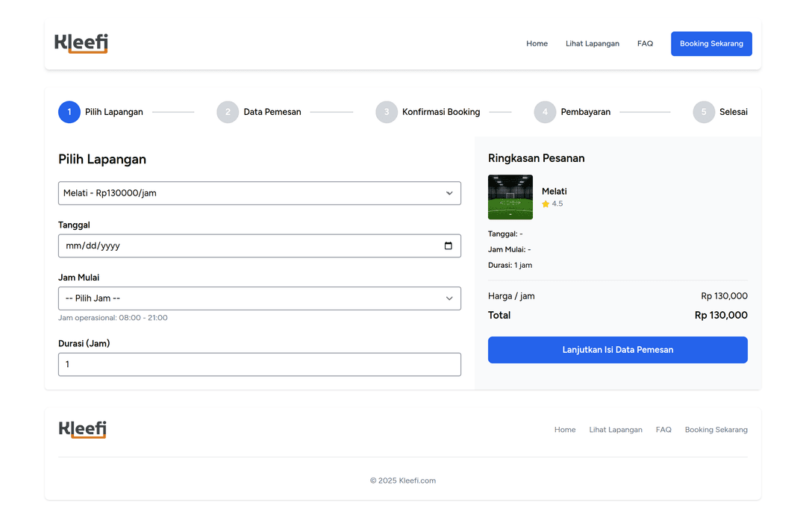Click the Jam operasional: 08:00 - 21:00 hint
The width and height of the screenshot is (806, 532).
pos(113,318)
